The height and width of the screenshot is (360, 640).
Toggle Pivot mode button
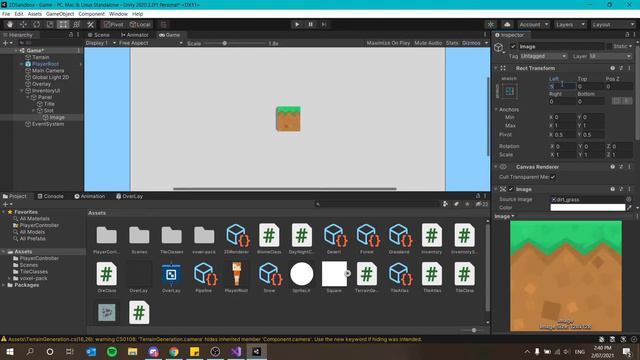coord(113,24)
